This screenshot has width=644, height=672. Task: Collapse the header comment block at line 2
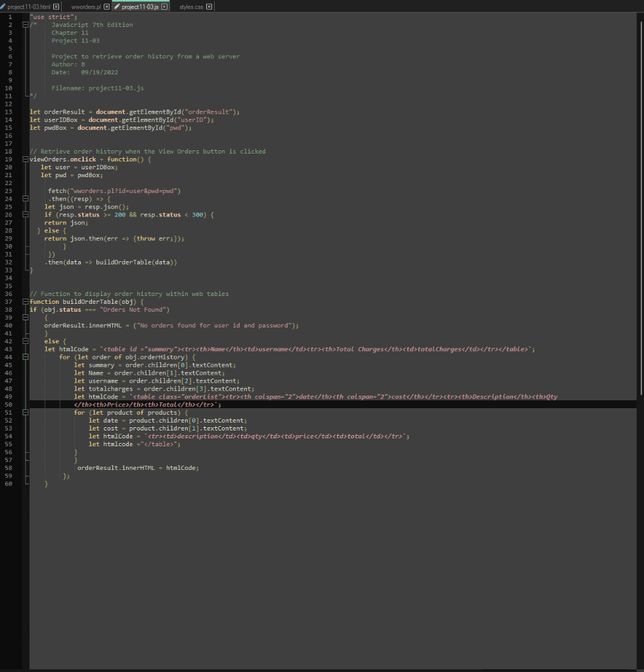pos(24,24)
